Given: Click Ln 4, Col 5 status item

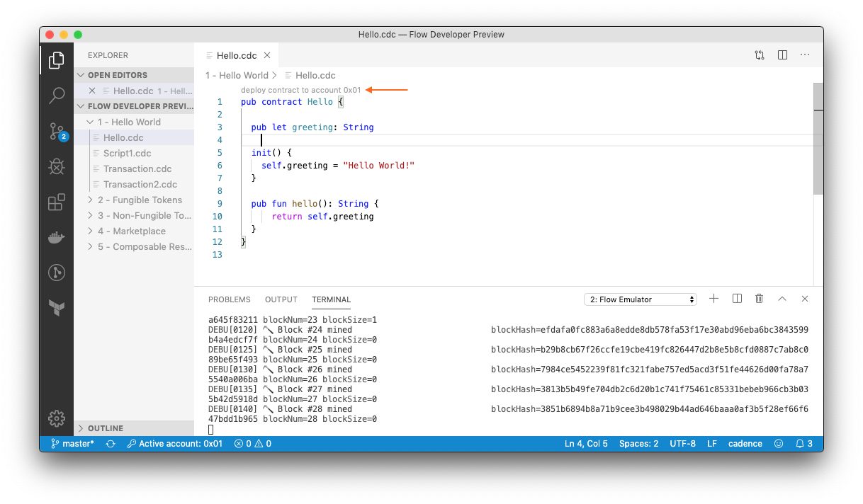Looking at the screenshot, I should point(586,444).
